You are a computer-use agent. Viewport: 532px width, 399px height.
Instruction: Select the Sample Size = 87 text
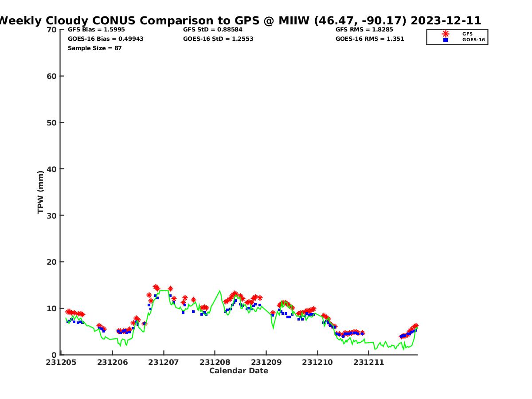94,48
